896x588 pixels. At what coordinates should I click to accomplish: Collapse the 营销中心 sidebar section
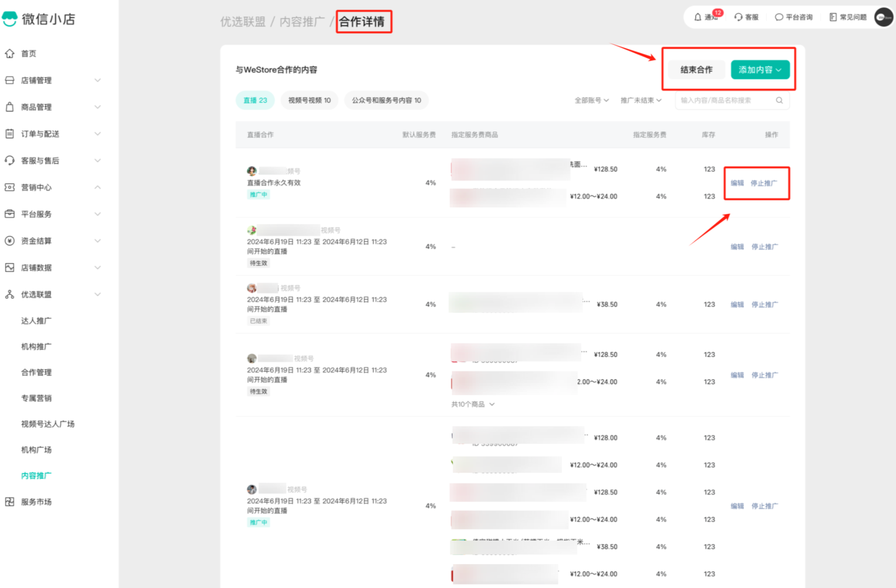(98, 187)
